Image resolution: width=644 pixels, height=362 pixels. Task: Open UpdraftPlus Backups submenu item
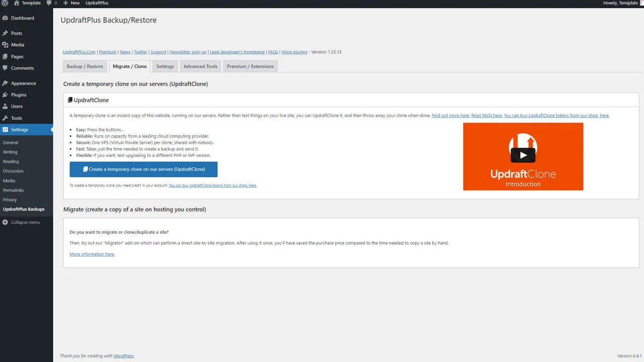tap(24, 209)
